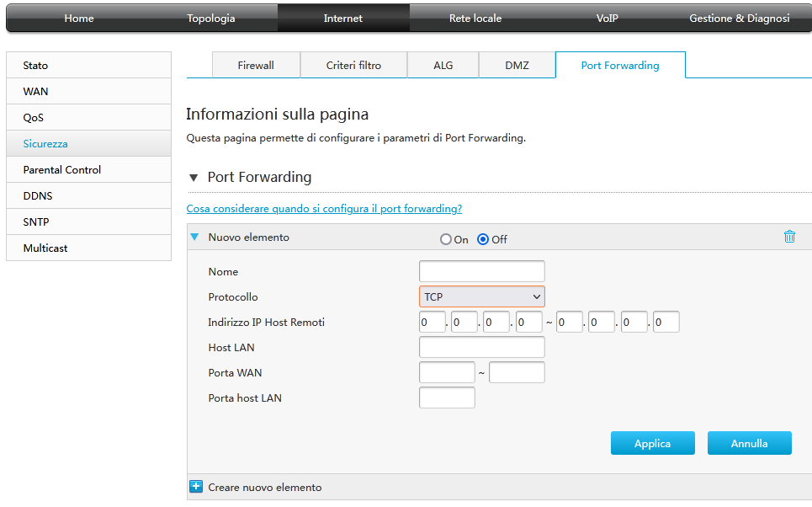Collapse the Nuovo elemento blue arrow
812x507 pixels.
pos(195,237)
